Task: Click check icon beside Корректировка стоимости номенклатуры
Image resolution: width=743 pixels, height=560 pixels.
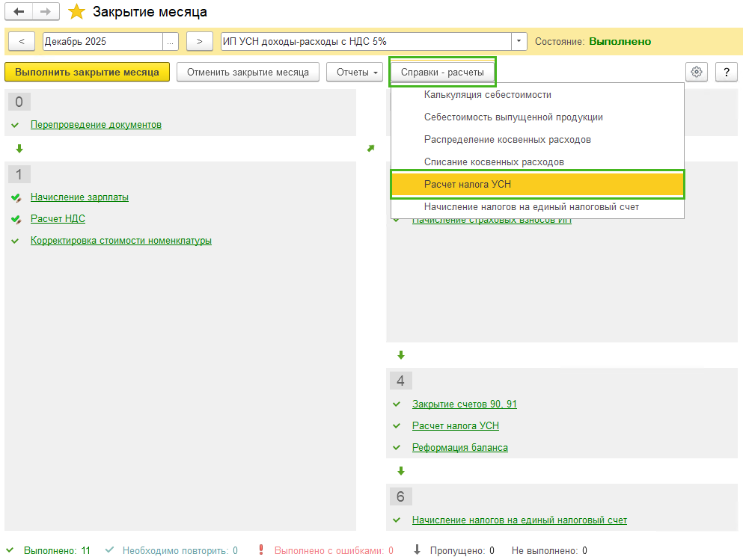Action: [x=15, y=241]
